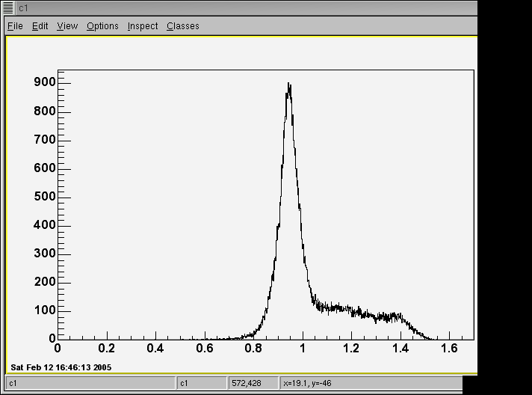Open the Inspect menu

click(x=143, y=26)
